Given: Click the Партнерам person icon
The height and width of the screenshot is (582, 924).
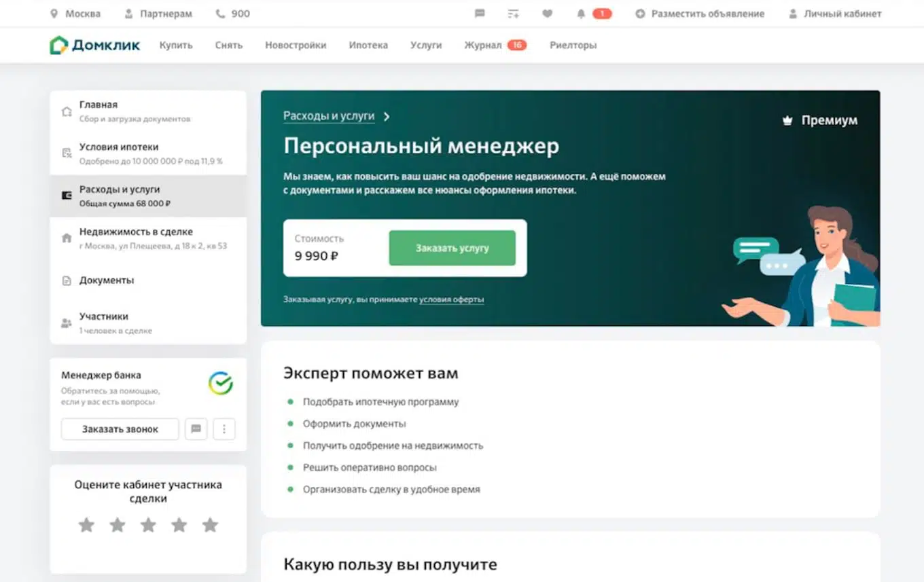Looking at the screenshot, I should [x=128, y=14].
